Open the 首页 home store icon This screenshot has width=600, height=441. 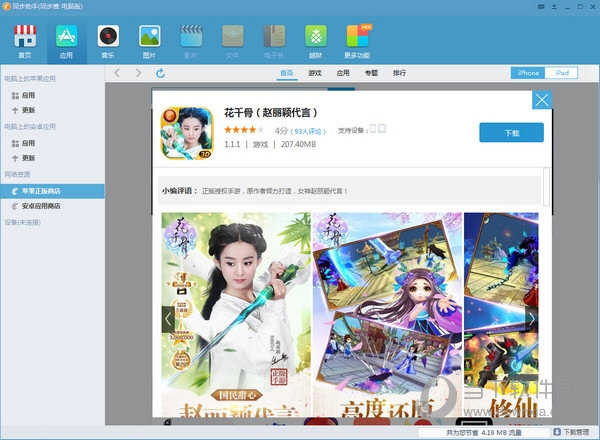pyautogui.click(x=25, y=41)
